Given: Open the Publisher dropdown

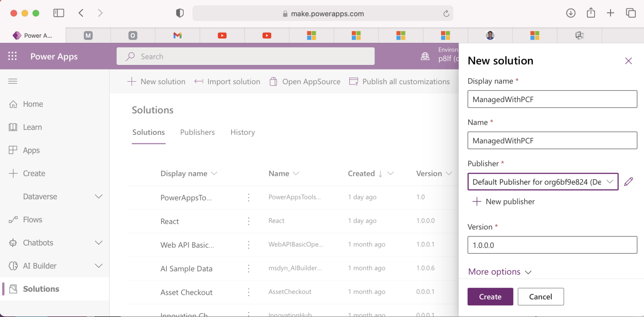Looking at the screenshot, I should click(x=543, y=182).
